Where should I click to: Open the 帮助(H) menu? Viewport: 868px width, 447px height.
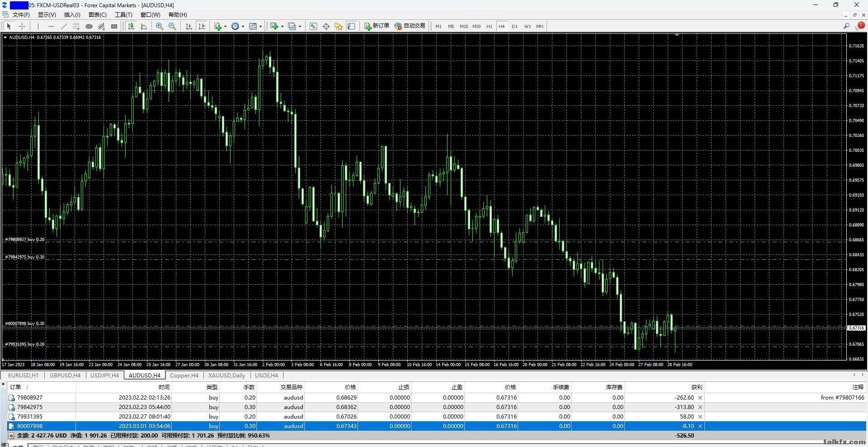pyautogui.click(x=178, y=15)
